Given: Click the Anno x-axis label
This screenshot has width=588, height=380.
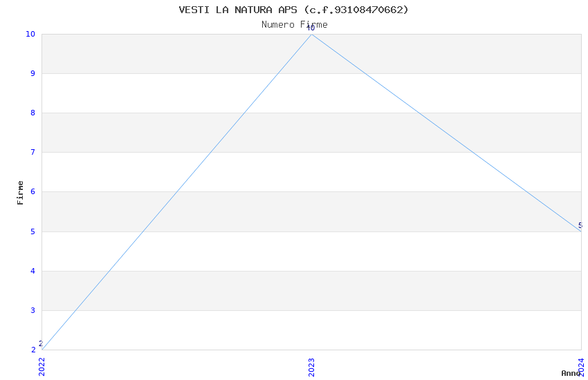Looking at the screenshot, I should pyautogui.click(x=571, y=373).
